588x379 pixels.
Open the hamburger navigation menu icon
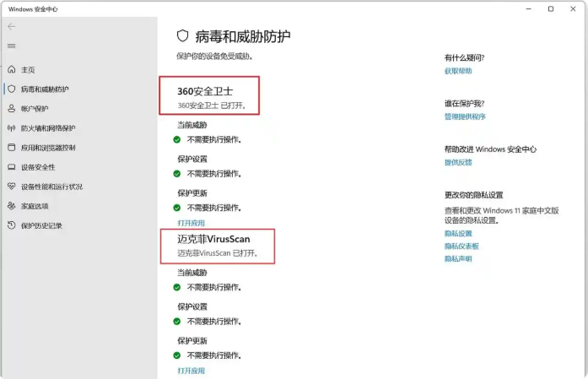[12, 46]
